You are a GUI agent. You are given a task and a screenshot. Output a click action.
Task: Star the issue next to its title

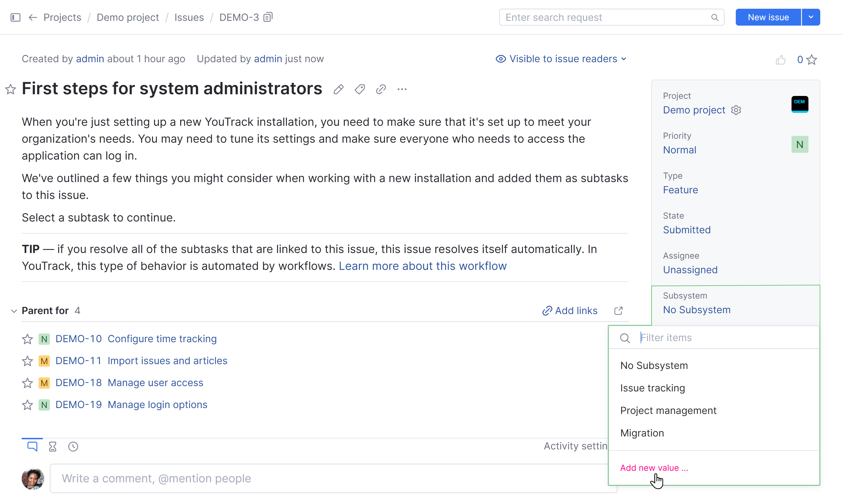pyautogui.click(x=10, y=89)
